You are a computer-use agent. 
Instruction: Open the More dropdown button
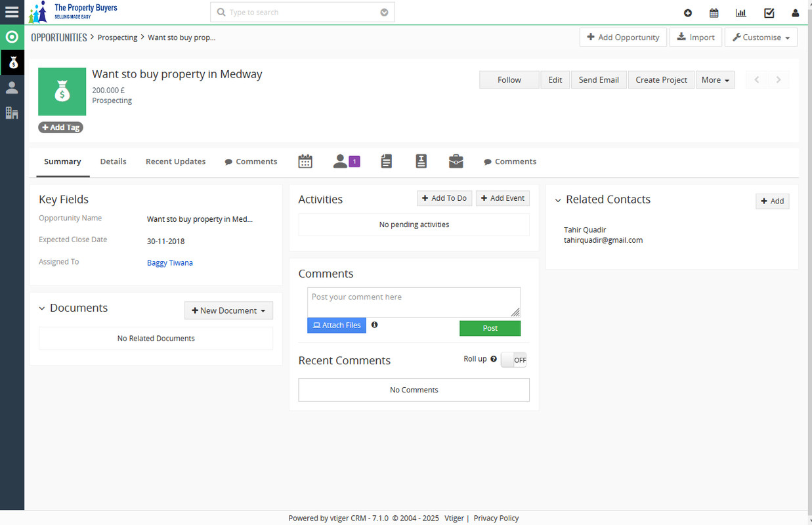pyautogui.click(x=715, y=80)
